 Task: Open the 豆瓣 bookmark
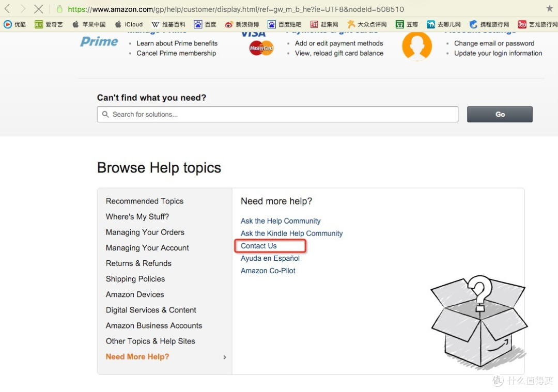point(407,24)
